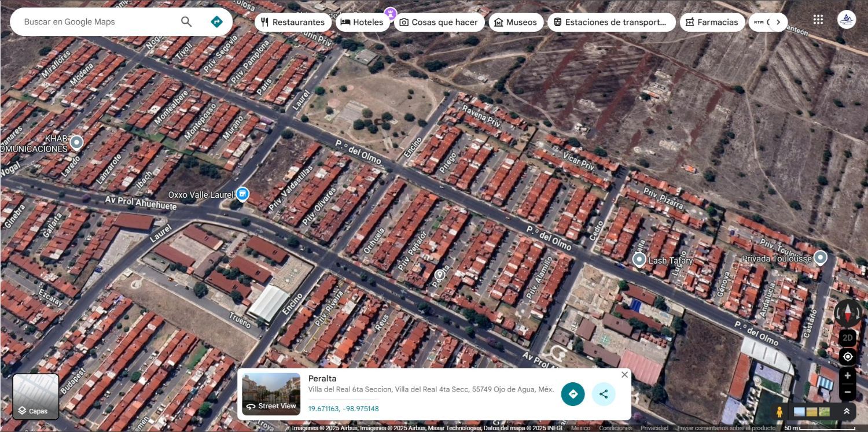Select the Lash Tafary map pin
Screen dimensions: 868x432
pos(639,260)
